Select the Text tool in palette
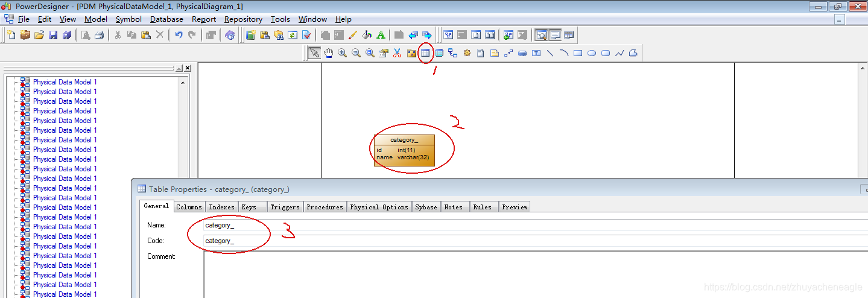This screenshot has width=868, height=298. (536, 53)
